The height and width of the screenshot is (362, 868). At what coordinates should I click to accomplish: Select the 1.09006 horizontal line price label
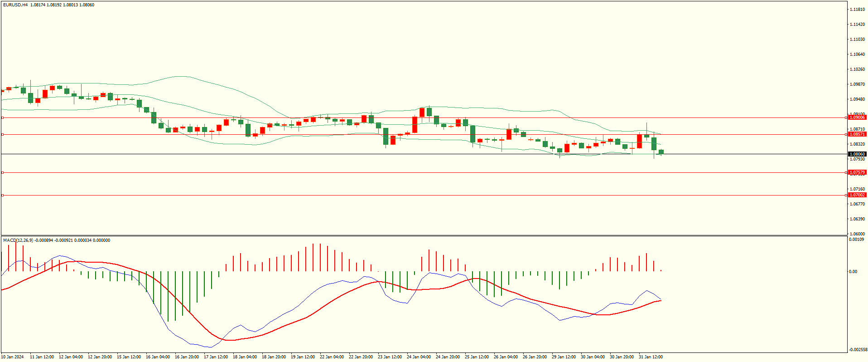click(857, 117)
